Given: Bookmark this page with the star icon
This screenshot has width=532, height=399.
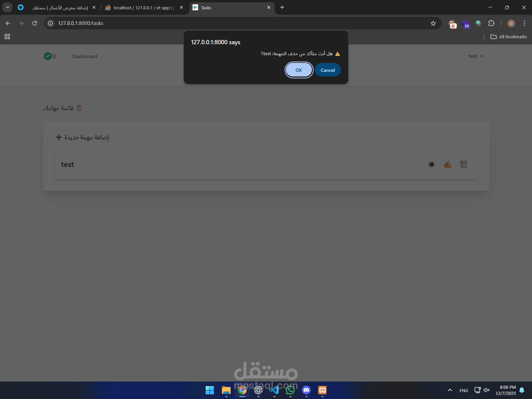Looking at the screenshot, I should tap(433, 23).
